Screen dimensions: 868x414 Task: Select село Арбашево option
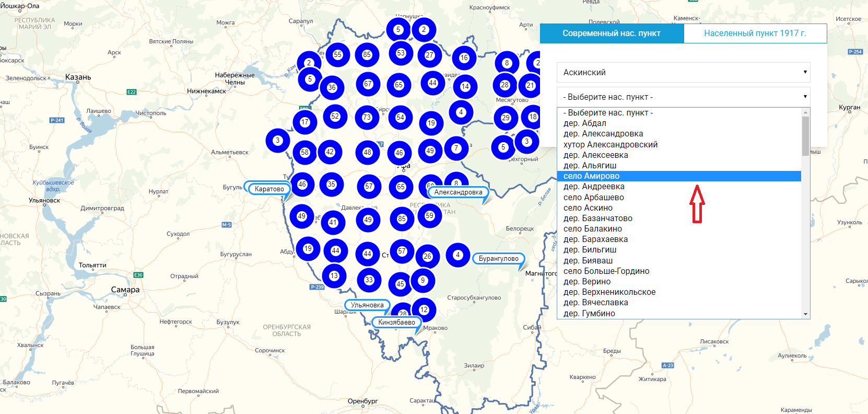679,198
